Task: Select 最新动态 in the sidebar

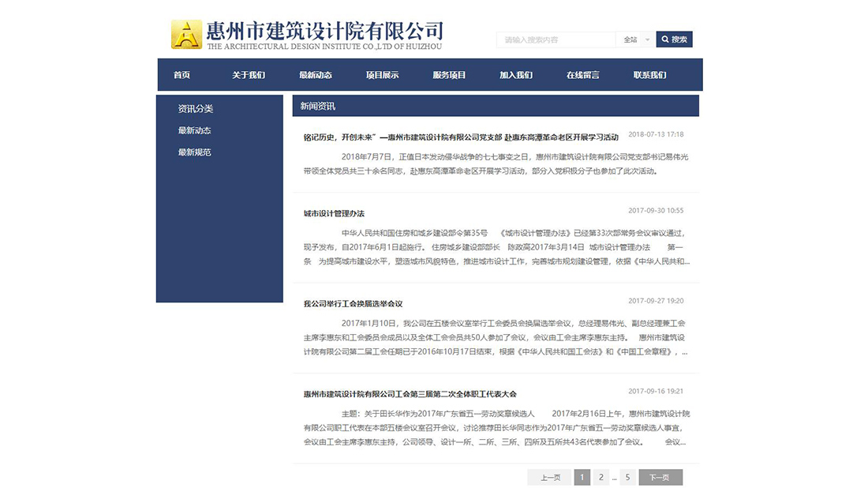Action: 194,131
